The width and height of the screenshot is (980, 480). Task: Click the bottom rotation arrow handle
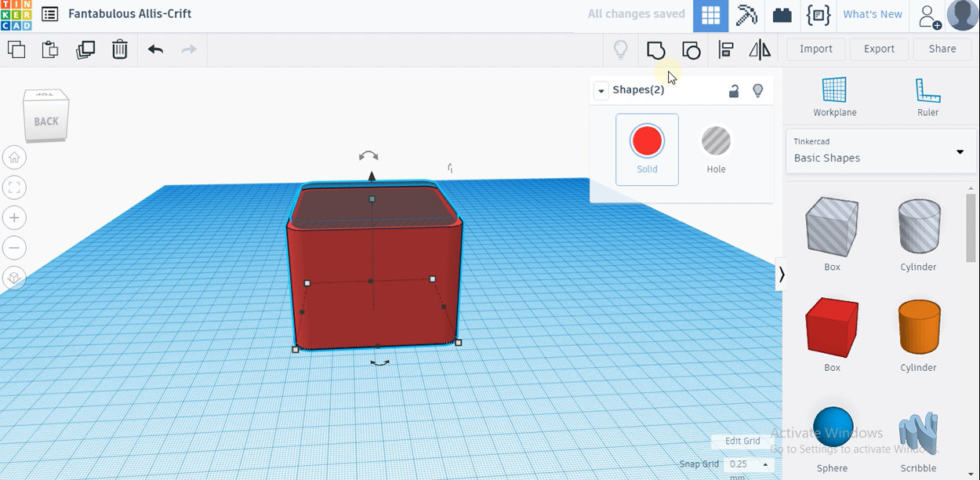pos(379,362)
